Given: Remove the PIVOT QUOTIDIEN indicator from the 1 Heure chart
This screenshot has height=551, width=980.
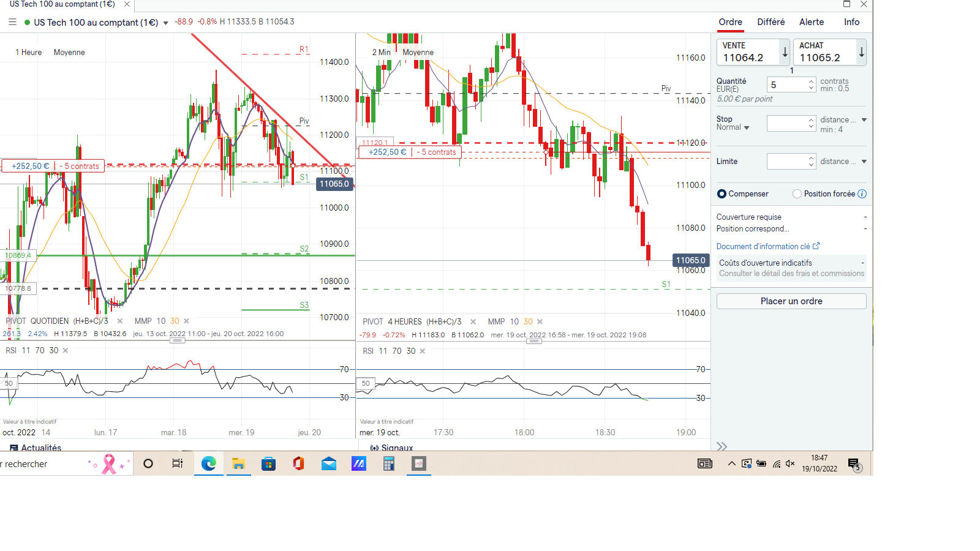Looking at the screenshot, I should click(x=120, y=321).
